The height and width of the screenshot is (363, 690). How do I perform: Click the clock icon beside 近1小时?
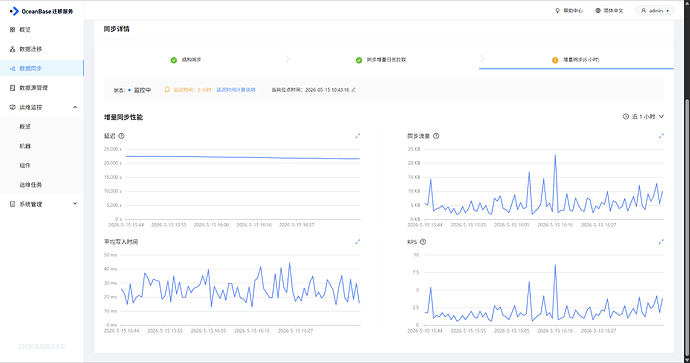pos(626,117)
